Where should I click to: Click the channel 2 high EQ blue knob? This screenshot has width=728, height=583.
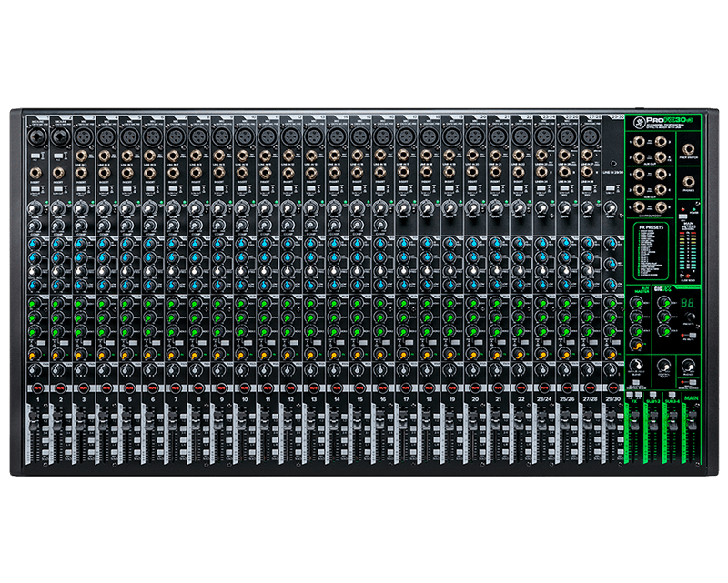point(57,243)
